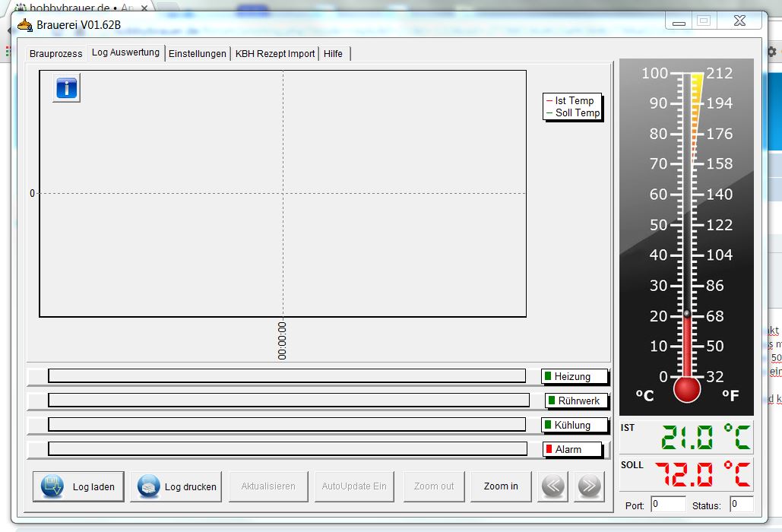Open the KBH Rezept Import tab

click(274, 54)
